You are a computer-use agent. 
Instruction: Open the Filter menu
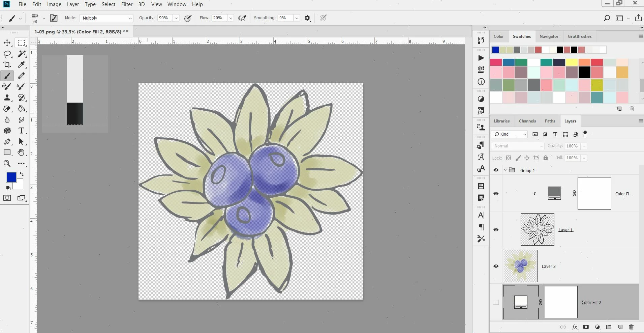coord(127,4)
